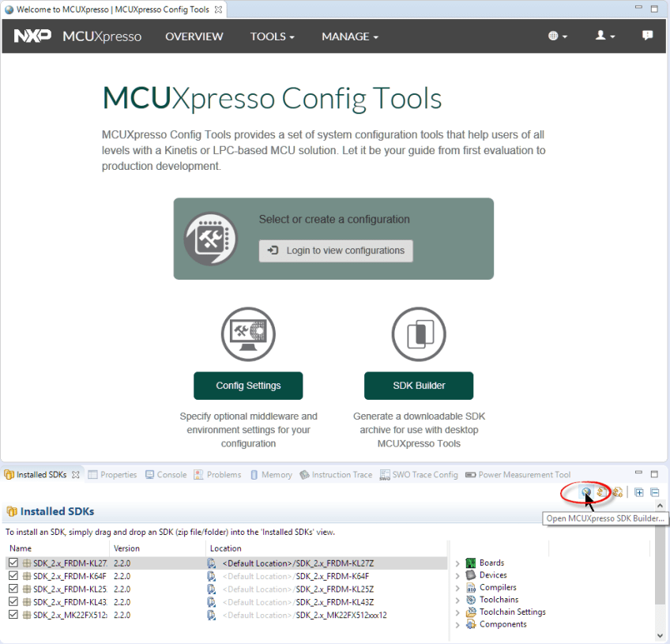The width and height of the screenshot is (670, 644).
Task: Click the Expand All icon in SDK panel
Action: click(x=639, y=492)
